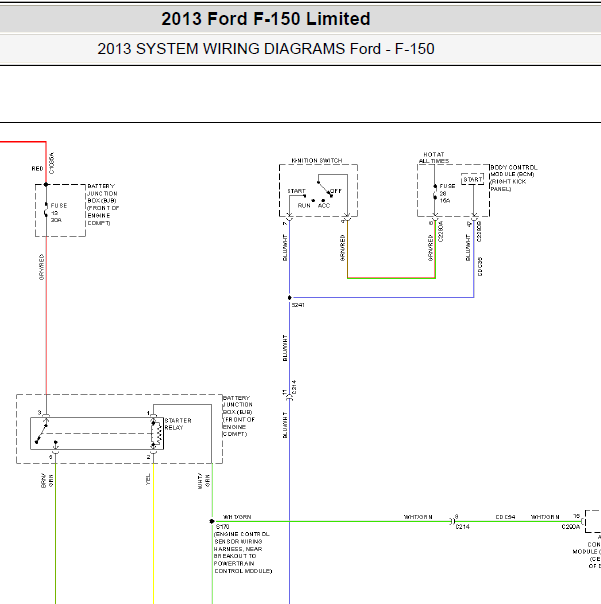Click the WHT/ORN label next to S170

coord(237,517)
